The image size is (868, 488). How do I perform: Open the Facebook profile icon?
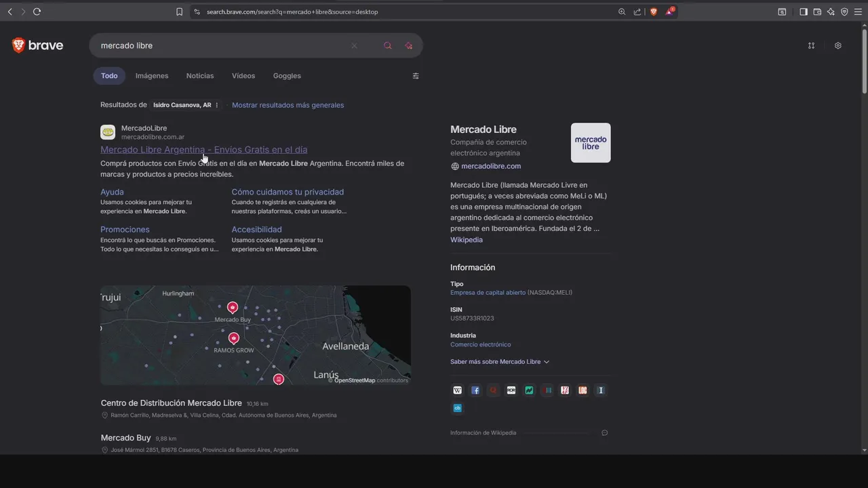tap(475, 390)
